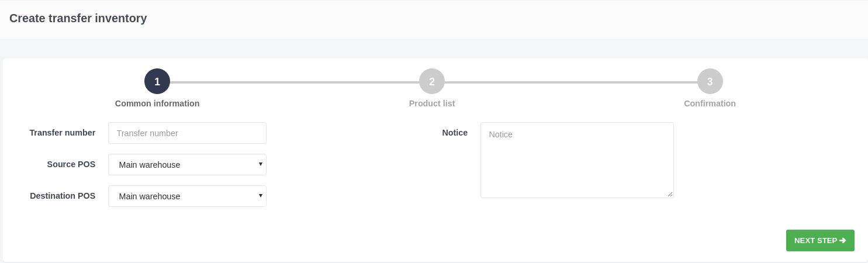Click the Transfer number field label
This screenshot has height=263, width=868.
pyautogui.click(x=63, y=133)
